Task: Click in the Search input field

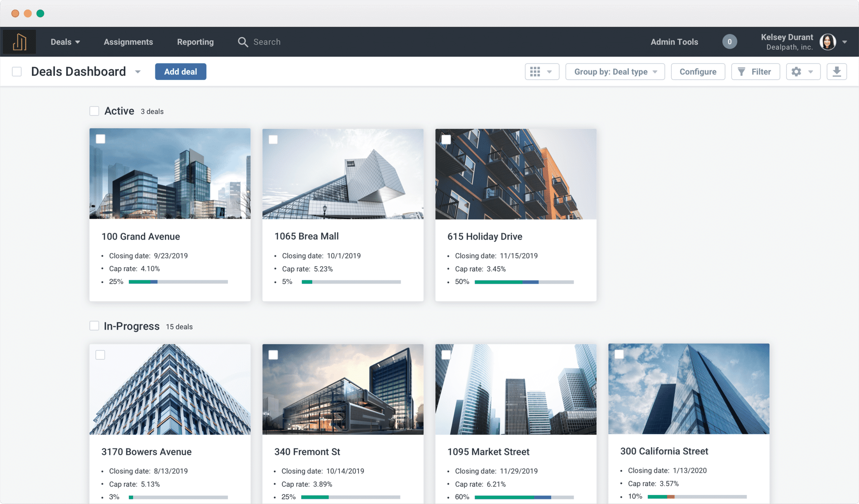Action: click(x=267, y=42)
